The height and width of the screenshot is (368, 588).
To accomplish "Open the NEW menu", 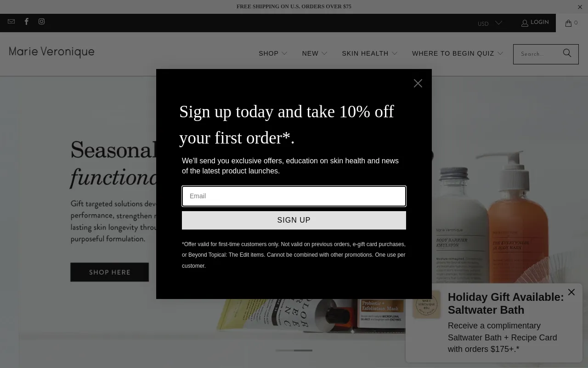I will pyautogui.click(x=314, y=53).
